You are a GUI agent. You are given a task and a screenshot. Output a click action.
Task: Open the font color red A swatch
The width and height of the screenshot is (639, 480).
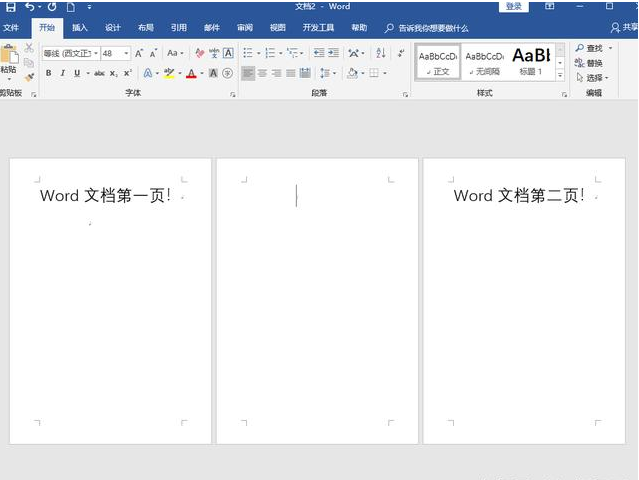pyautogui.click(x=191, y=73)
